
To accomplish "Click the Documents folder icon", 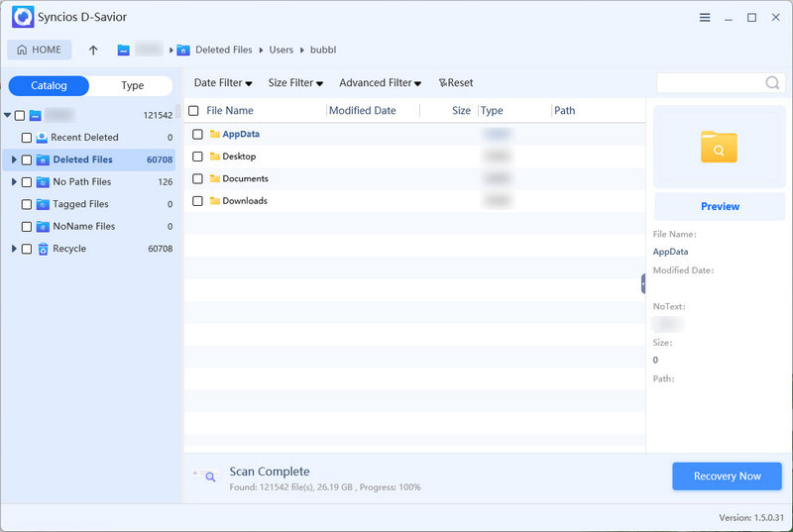I will pos(215,178).
